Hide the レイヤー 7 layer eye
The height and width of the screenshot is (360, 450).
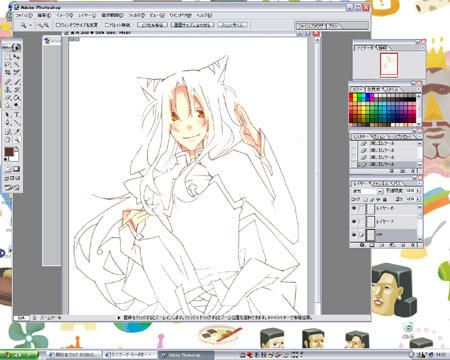pyautogui.click(x=354, y=221)
